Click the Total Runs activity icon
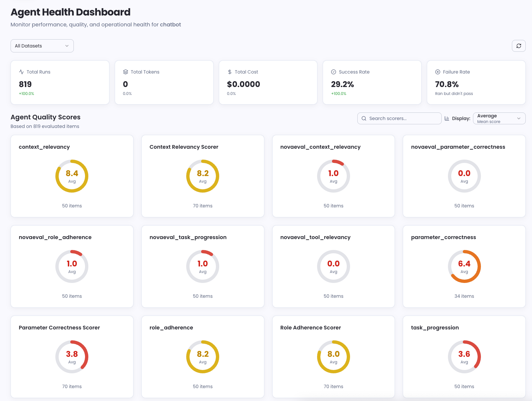The width and height of the screenshot is (532, 401). click(x=21, y=72)
